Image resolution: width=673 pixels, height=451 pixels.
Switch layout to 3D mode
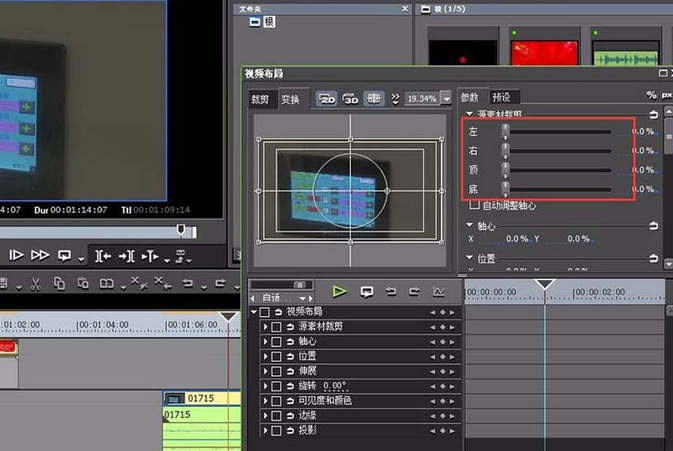(x=351, y=99)
